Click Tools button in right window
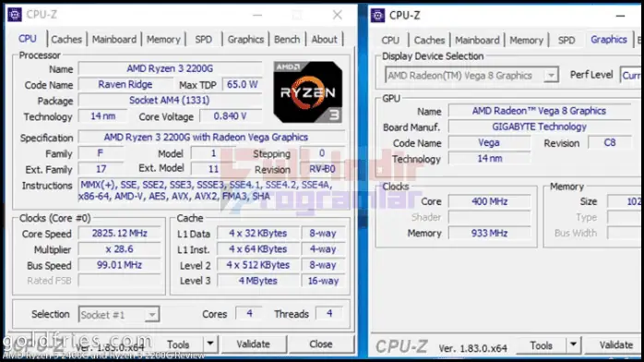Screen dimensions: 644x362 tap(541, 345)
